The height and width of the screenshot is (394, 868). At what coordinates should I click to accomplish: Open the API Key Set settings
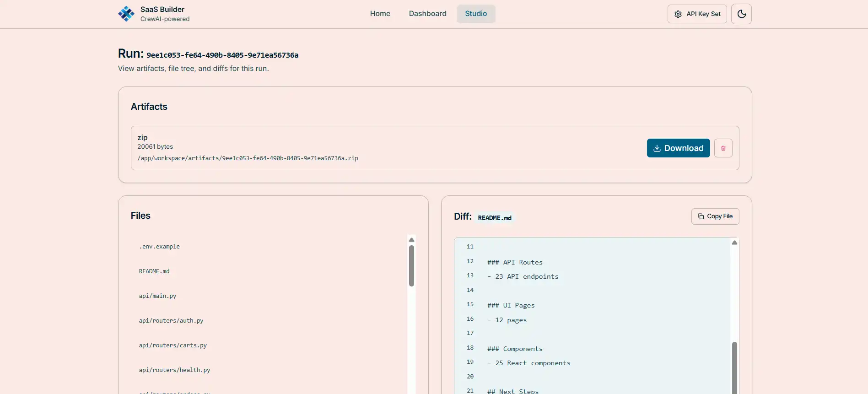697,14
